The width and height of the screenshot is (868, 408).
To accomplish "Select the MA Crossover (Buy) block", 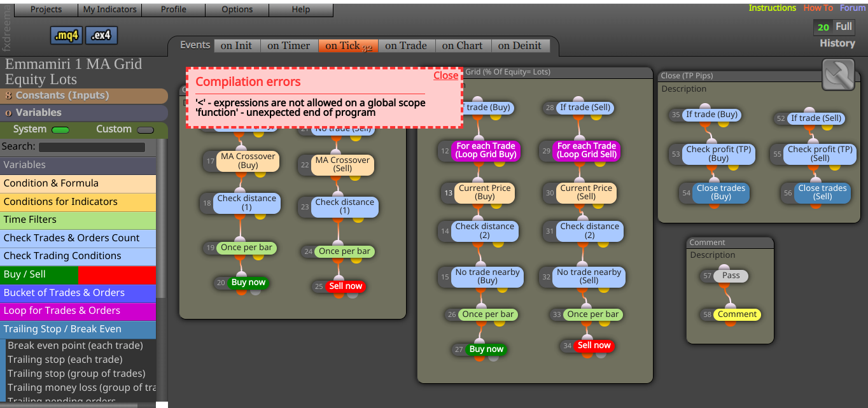I will coord(248,160).
